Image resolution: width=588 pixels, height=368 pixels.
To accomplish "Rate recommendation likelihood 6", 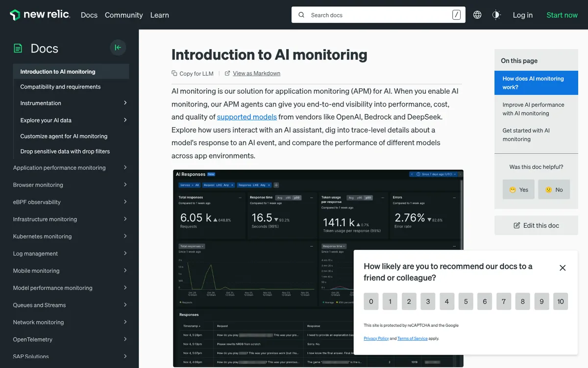I will point(485,301).
